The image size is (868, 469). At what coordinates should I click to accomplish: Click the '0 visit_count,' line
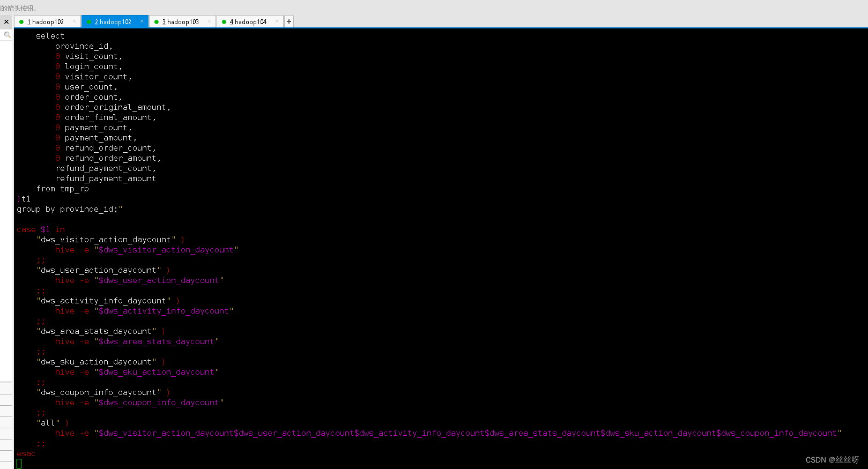(88, 56)
